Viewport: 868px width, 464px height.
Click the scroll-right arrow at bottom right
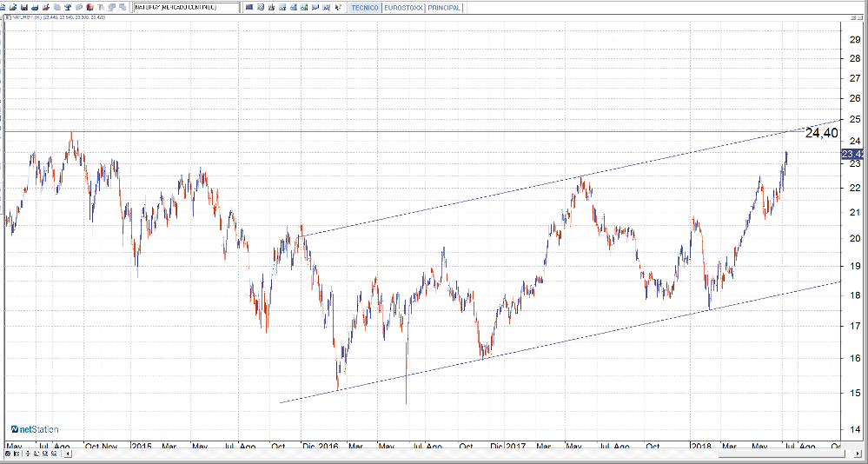pyautogui.click(x=858, y=454)
